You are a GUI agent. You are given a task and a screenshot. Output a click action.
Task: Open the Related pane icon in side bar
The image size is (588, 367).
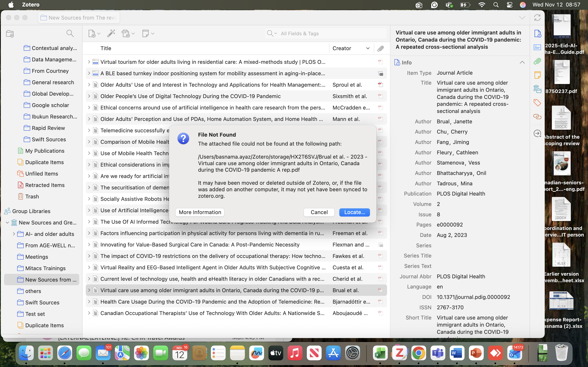537,117
